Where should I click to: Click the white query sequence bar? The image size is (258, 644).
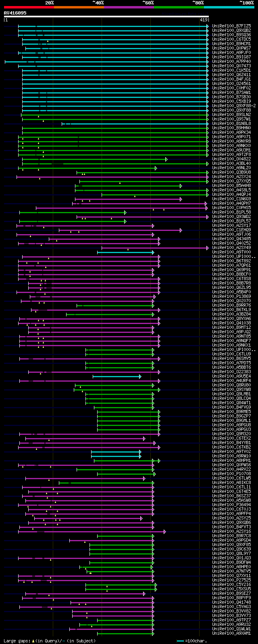point(106,17)
